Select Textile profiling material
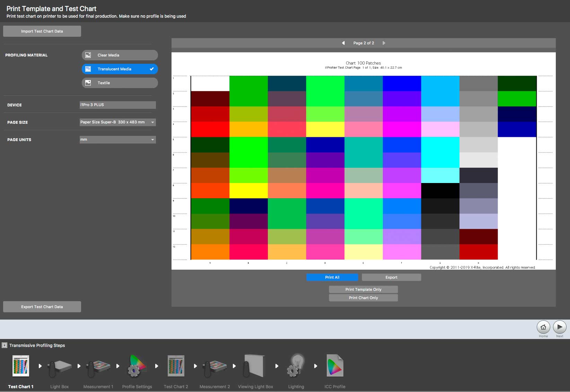Screen dimensions: 570x392 (120, 83)
